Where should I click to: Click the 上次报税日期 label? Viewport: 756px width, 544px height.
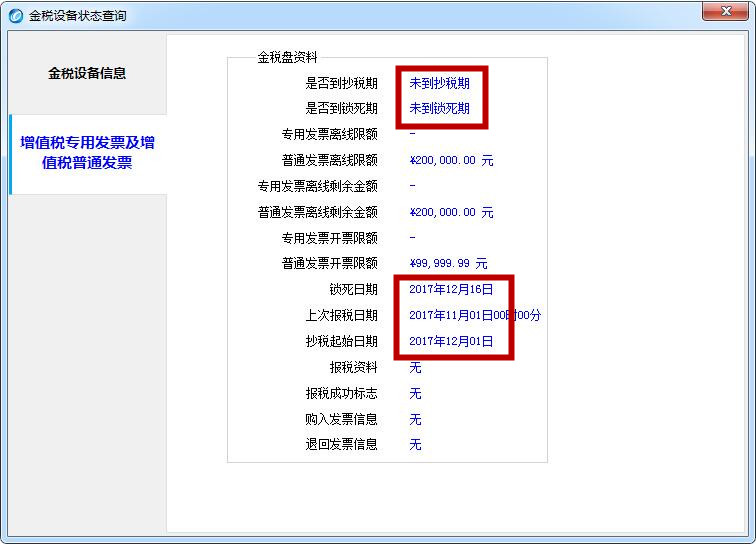(341, 315)
